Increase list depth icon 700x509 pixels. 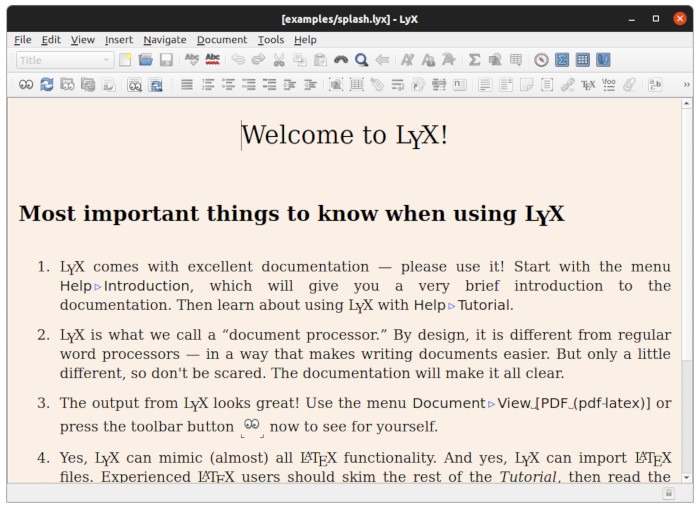290,84
